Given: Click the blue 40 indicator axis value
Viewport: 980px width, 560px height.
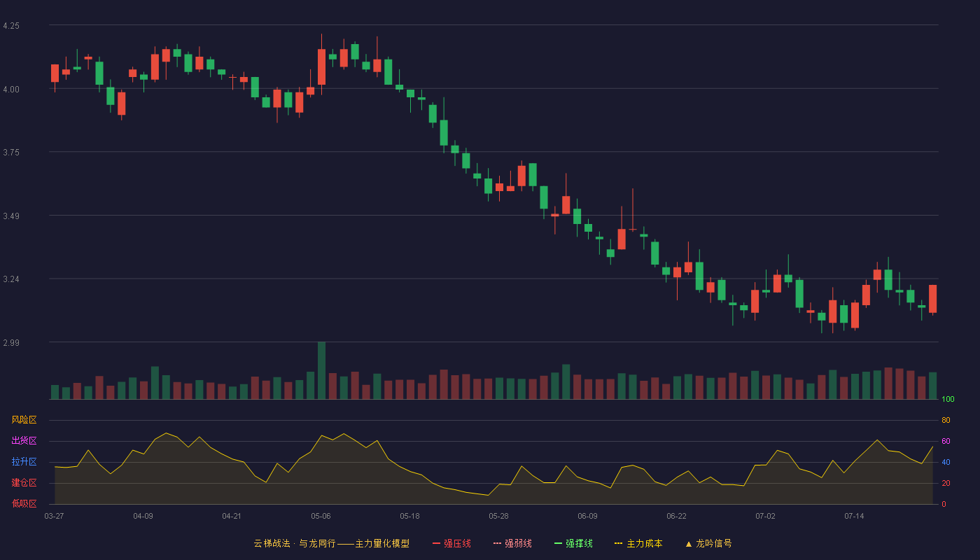Looking at the screenshot, I should click(946, 462).
